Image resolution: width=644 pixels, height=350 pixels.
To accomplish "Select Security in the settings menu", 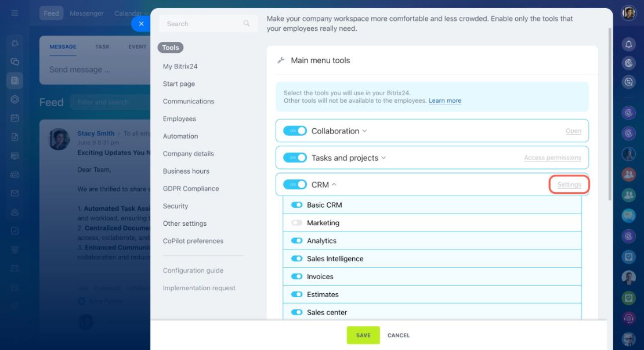I will pos(175,206).
